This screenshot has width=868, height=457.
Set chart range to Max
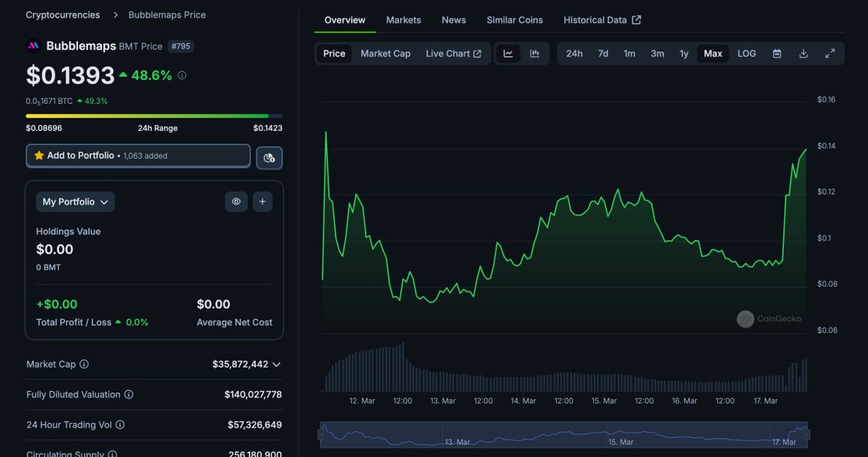tap(713, 54)
